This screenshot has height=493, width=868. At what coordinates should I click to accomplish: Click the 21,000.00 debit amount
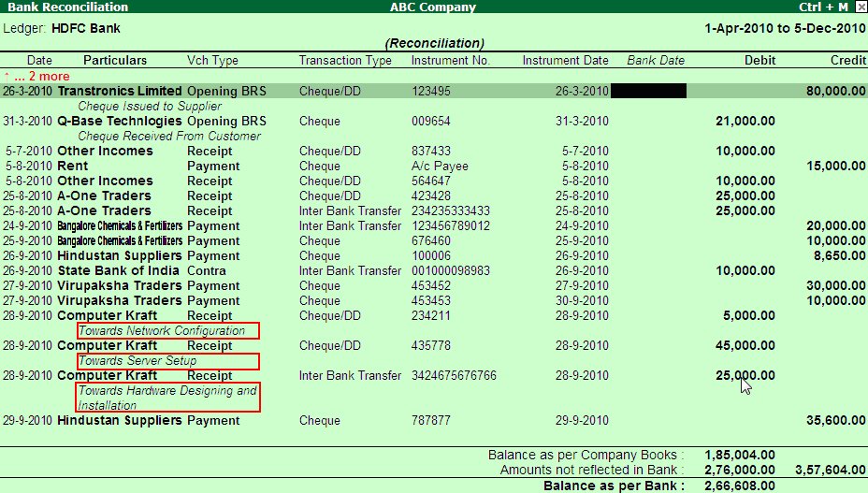point(745,121)
